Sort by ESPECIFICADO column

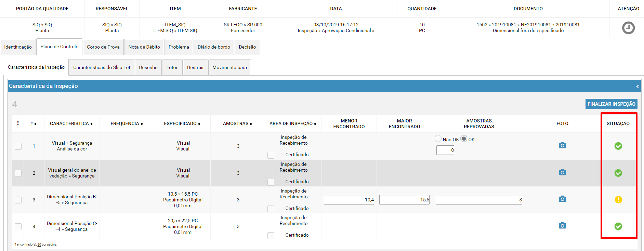(182, 123)
